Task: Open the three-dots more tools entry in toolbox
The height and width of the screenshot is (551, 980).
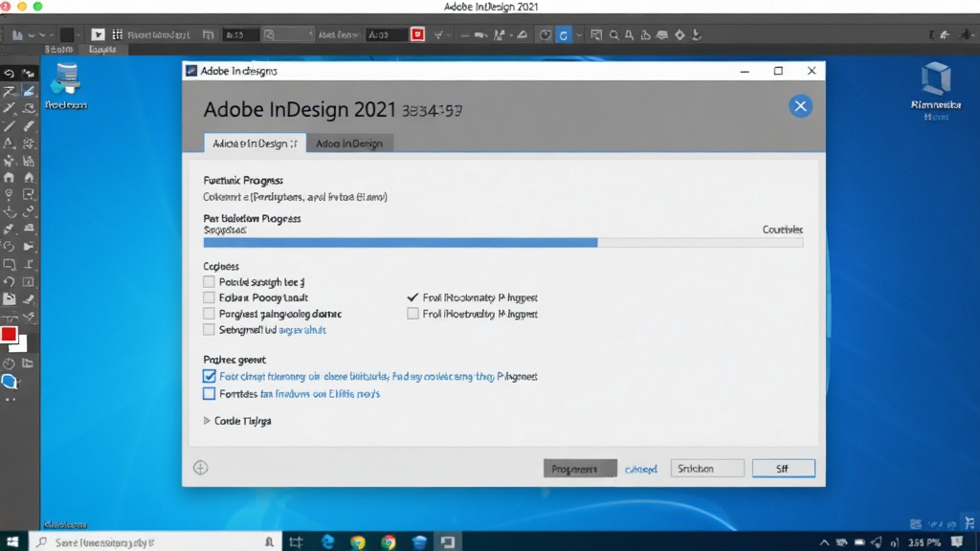Action: [x=10, y=399]
